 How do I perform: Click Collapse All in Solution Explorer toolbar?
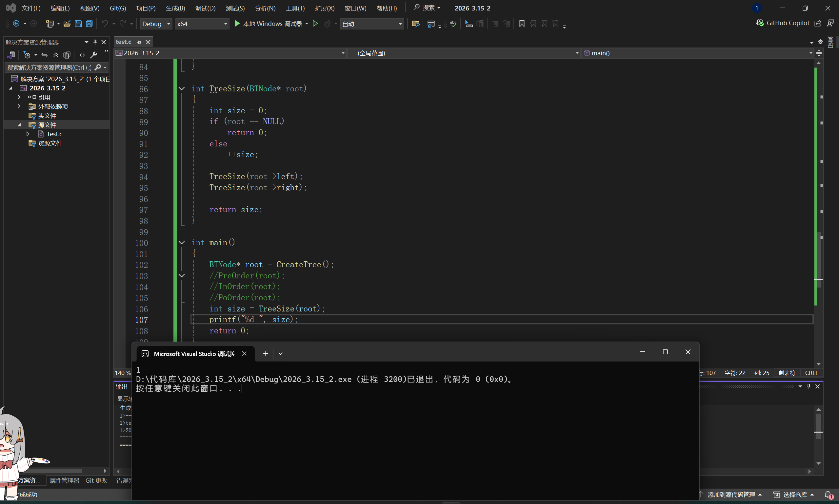tap(56, 55)
